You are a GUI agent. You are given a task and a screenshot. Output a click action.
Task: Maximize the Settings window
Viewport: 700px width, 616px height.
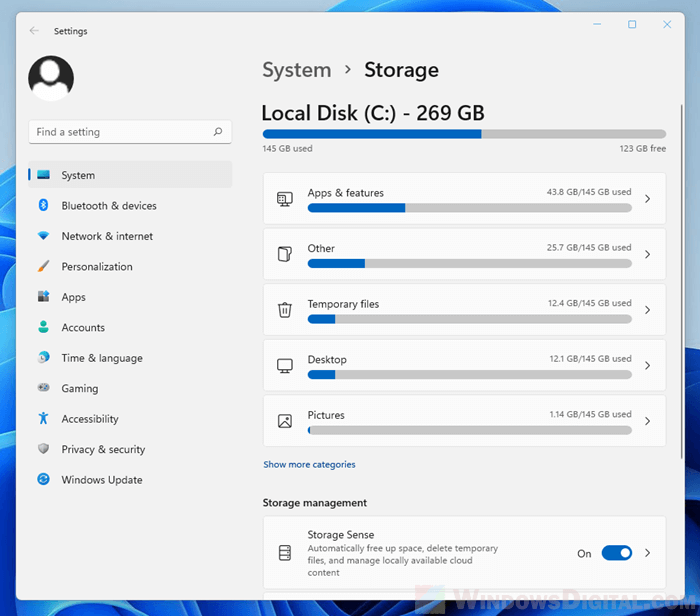pyautogui.click(x=632, y=24)
